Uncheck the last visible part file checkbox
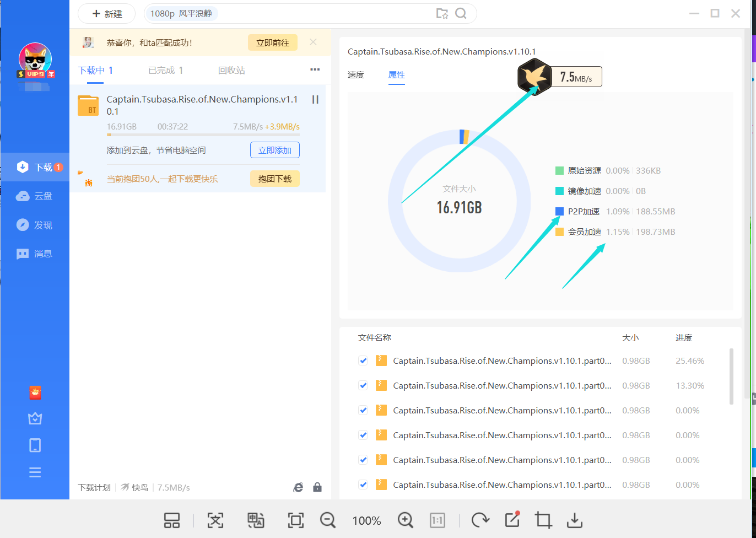This screenshot has width=756, height=538. tap(363, 485)
